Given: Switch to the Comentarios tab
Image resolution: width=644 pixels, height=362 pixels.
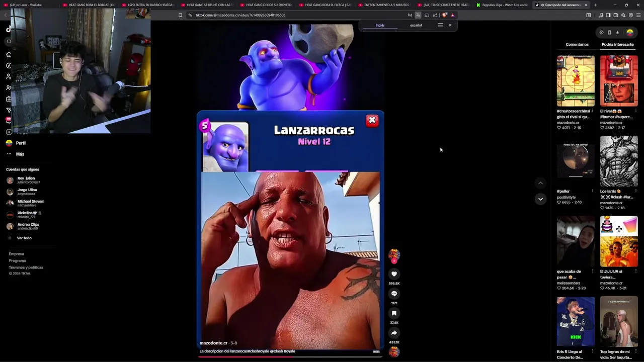Looking at the screenshot, I should point(577,44).
